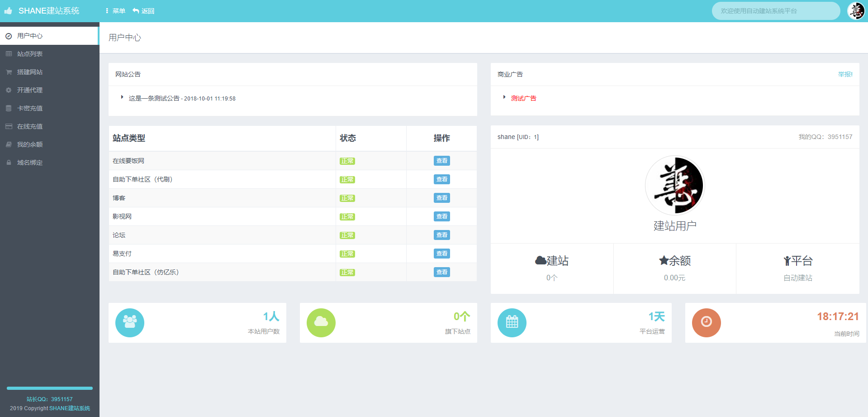This screenshot has width=868, height=417.
Task: Click the 举报! report link
Action: (x=845, y=74)
